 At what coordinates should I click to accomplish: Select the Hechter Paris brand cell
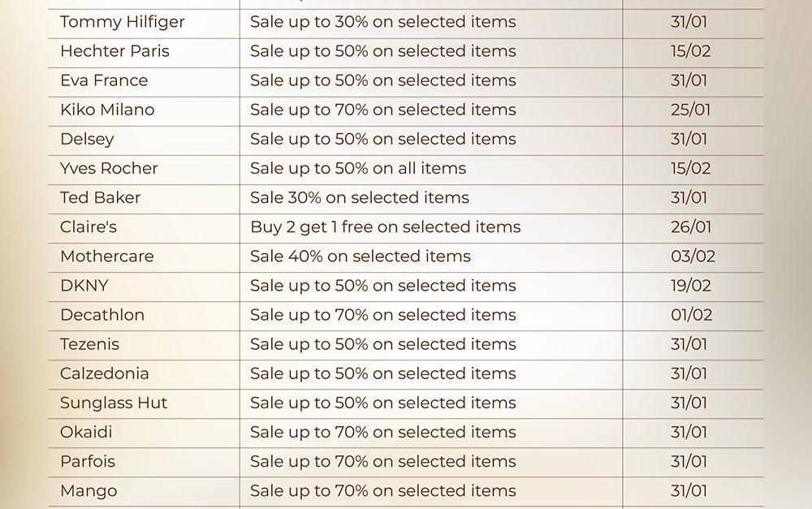114,51
